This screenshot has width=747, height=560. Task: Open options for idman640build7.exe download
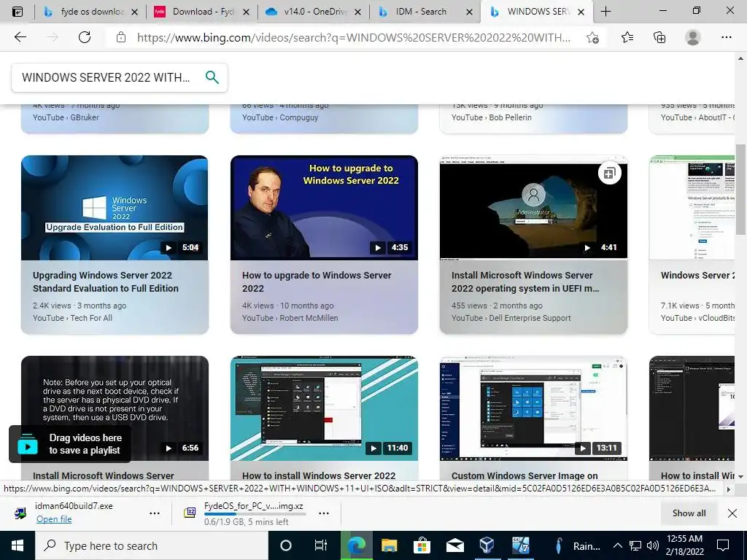click(x=155, y=513)
